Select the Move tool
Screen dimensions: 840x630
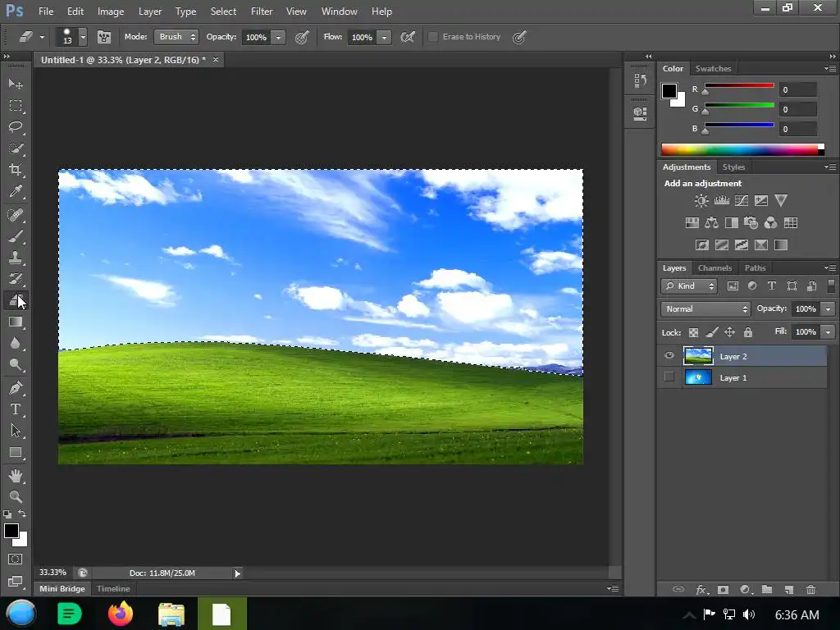(x=16, y=84)
